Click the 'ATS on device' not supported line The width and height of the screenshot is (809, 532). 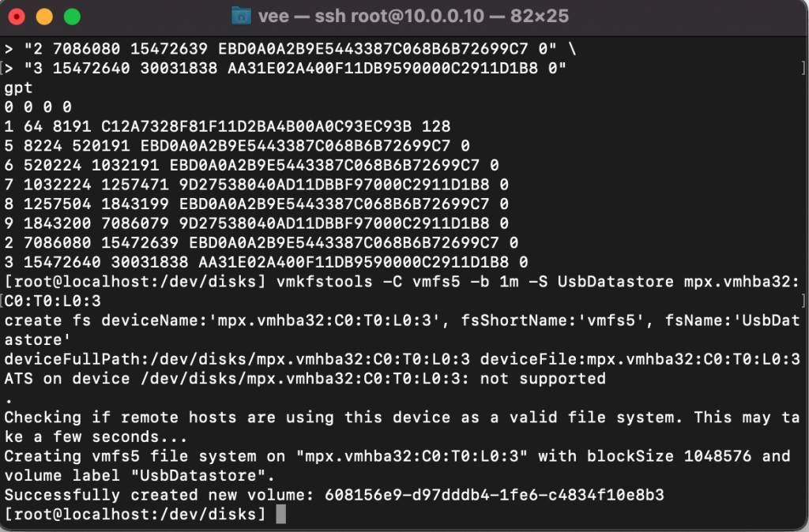click(x=305, y=378)
